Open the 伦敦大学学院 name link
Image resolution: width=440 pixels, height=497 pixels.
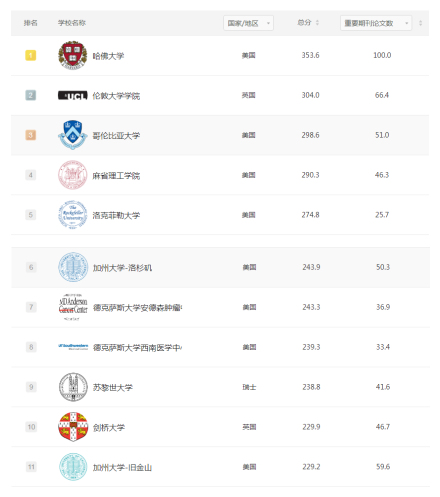pyautogui.click(x=116, y=96)
